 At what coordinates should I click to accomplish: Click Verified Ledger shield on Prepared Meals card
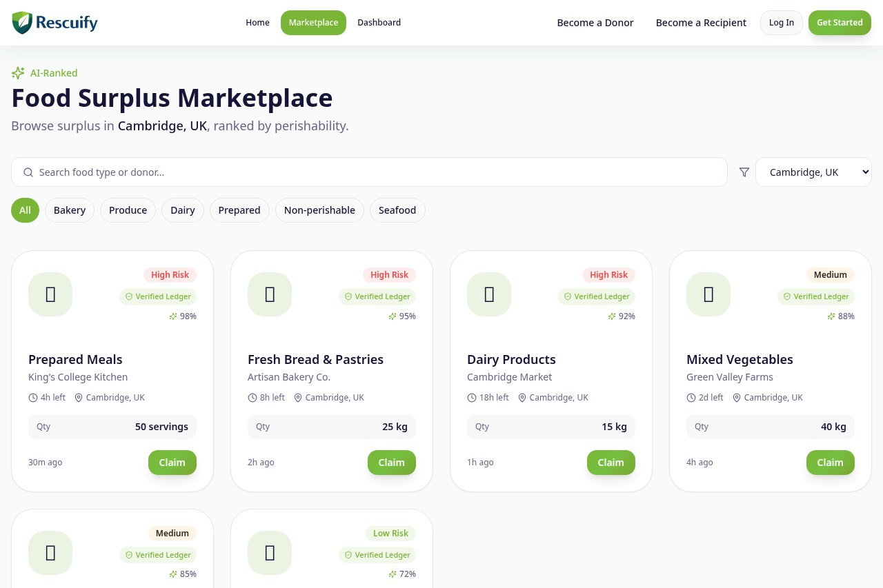click(x=129, y=296)
